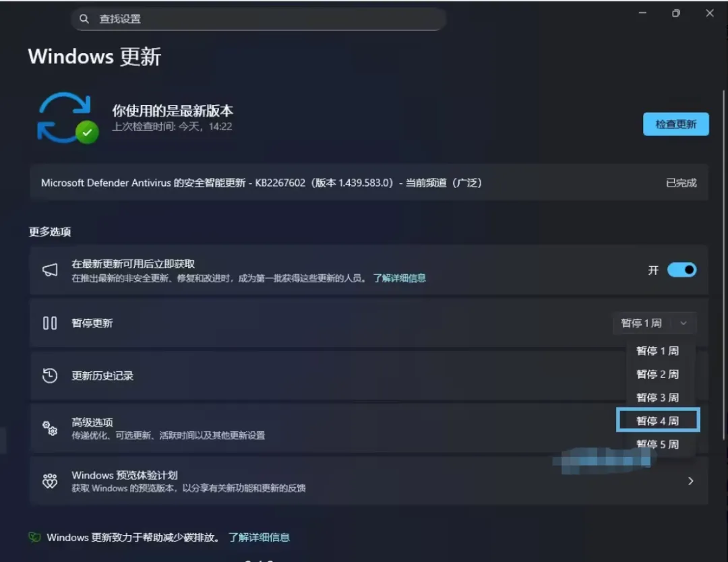Click the 查找设置 search field
The width and height of the screenshot is (728, 562).
[x=259, y=19]
